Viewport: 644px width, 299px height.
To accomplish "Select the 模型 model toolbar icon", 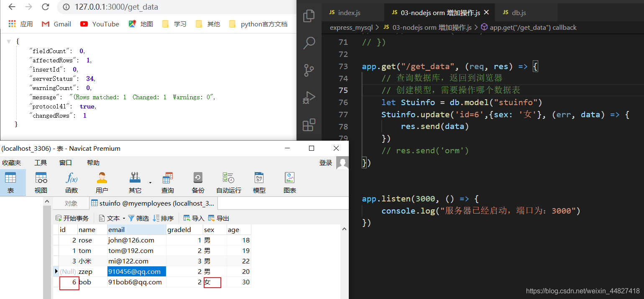I will 259,183.
